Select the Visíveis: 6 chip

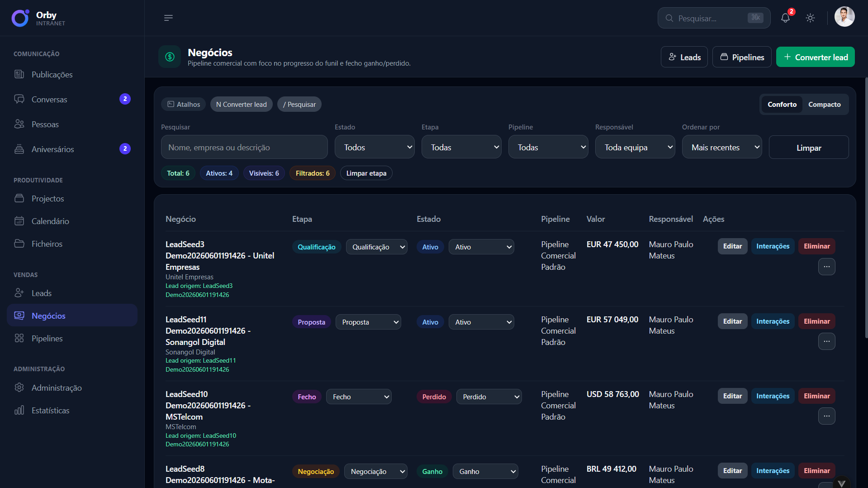click(x=264, y=173)
